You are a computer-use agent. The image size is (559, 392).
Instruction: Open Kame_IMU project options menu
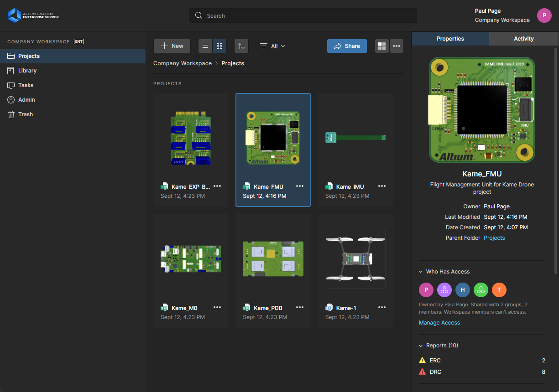382,186
